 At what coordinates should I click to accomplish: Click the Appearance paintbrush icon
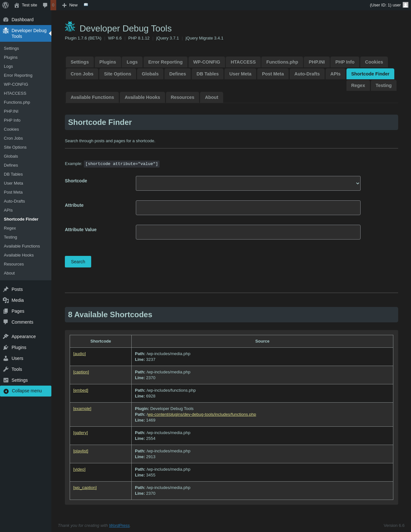click(6, 336)
